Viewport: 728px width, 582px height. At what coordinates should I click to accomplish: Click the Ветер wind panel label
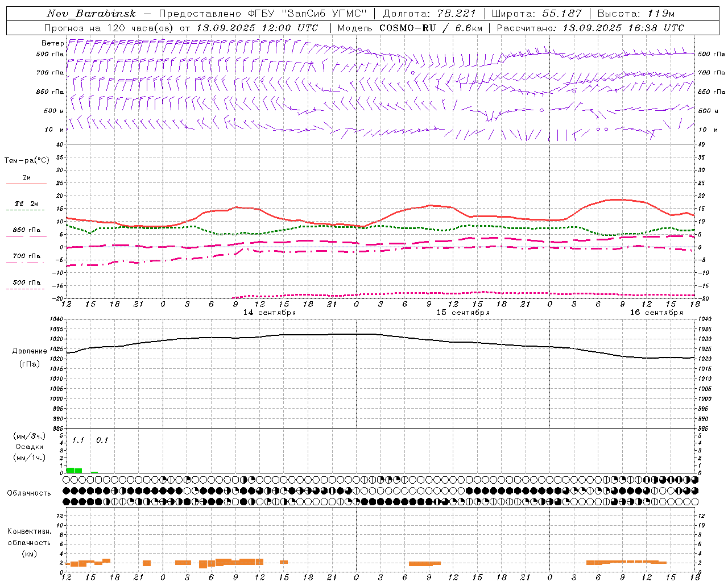[x=52, y=43]
